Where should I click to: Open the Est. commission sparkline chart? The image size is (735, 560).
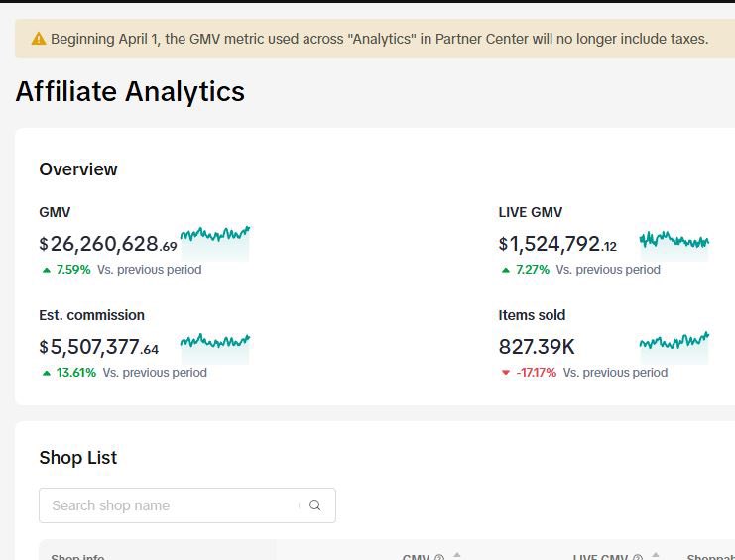pyautogui.click(x=215, y=348)
